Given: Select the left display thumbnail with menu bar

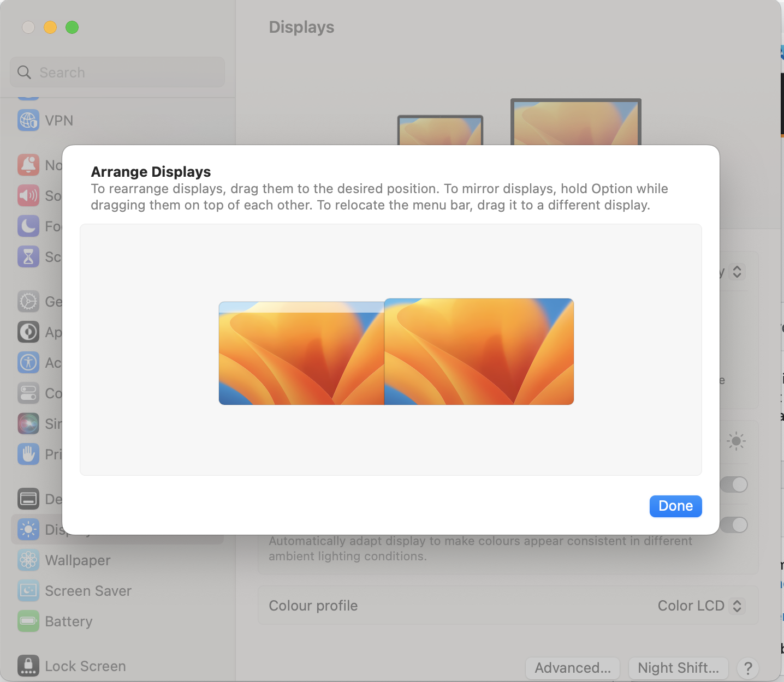Looking at the screenshot, I should [301, 353].
